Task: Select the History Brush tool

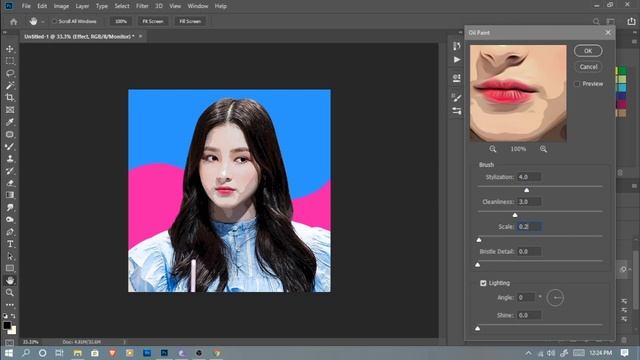Action: click(10, 171)
